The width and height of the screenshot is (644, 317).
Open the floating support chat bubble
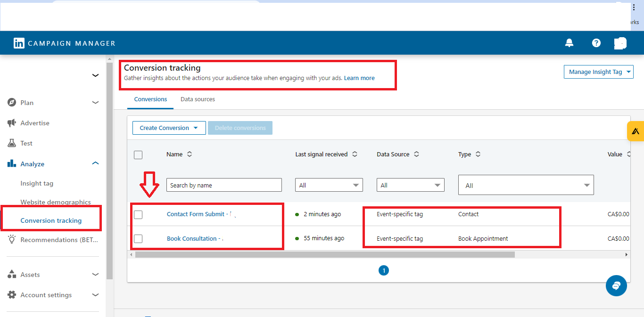[616, 285]
